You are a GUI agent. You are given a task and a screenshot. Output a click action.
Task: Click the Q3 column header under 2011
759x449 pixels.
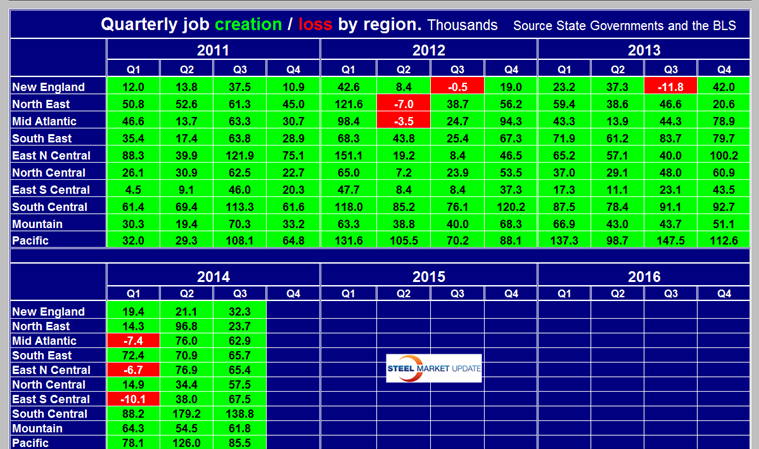(x=240, y=70)
